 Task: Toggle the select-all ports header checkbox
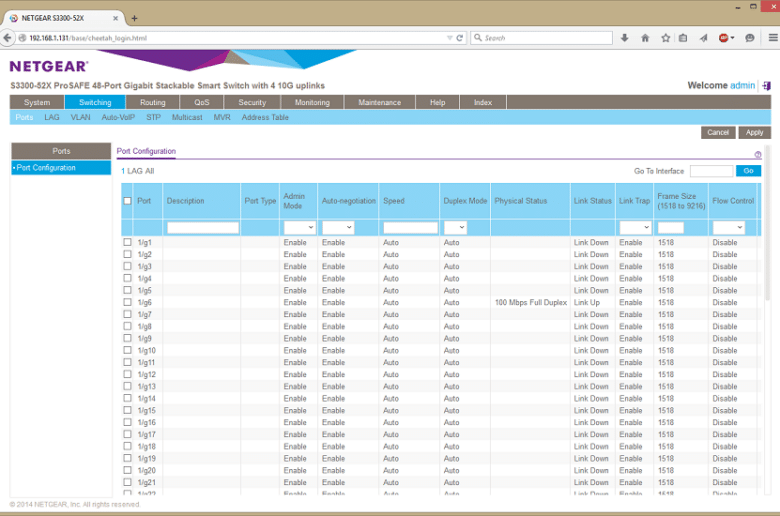click(x=127, y=201)
